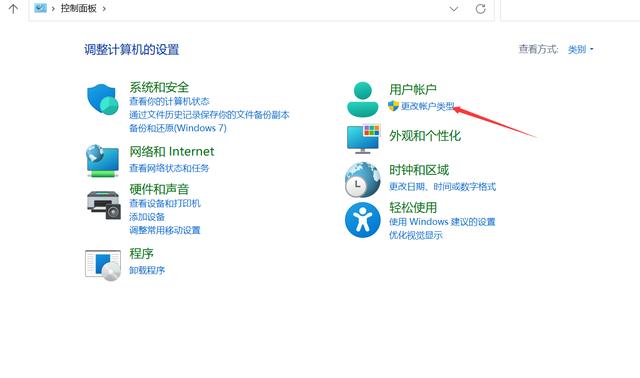Image resolution: width=640 pixels, height=378 pixels.
Task: Click the System and Security shield icon
Action: click(103, 99)
